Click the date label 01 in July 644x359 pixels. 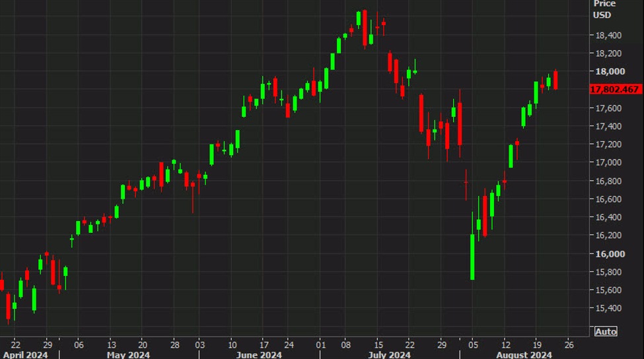[x=320, y=344]
